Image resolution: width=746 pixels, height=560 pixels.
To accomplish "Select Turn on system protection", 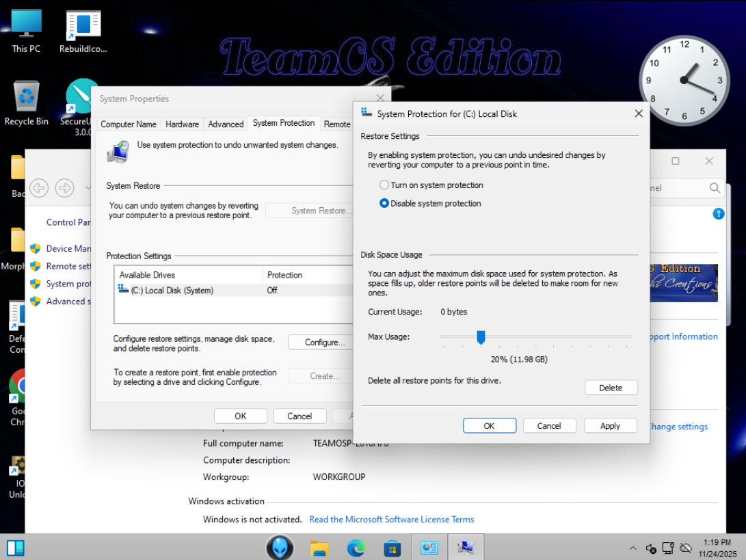I will 431,185.
